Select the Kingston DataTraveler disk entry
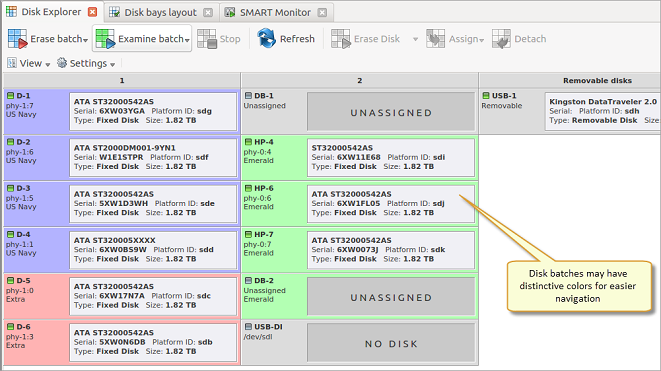Image resolution: width=661 pixels, height=371 pixels. (x=603, y=112)
